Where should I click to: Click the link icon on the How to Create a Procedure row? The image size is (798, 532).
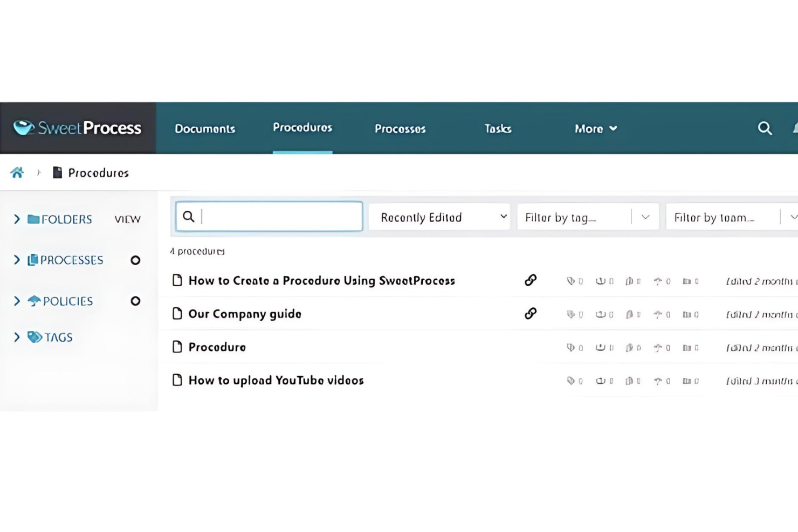(531, 280)
